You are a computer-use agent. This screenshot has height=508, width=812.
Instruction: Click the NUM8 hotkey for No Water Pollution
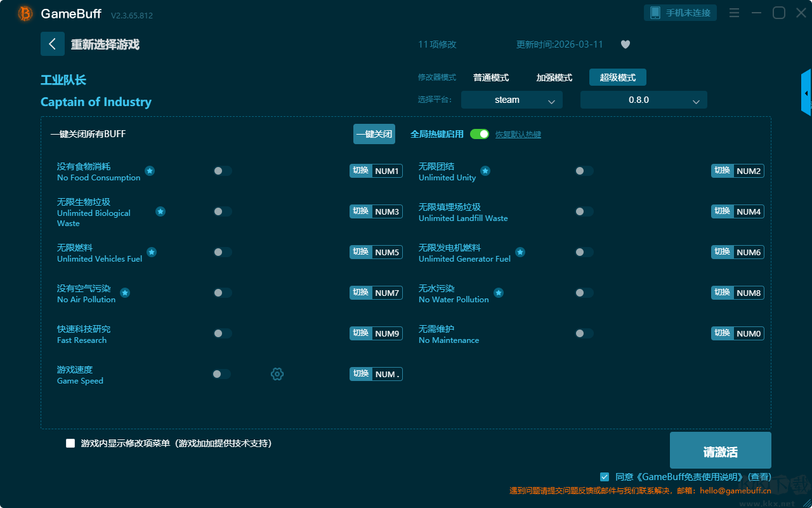pyautogui.click(x=738, y=293)
